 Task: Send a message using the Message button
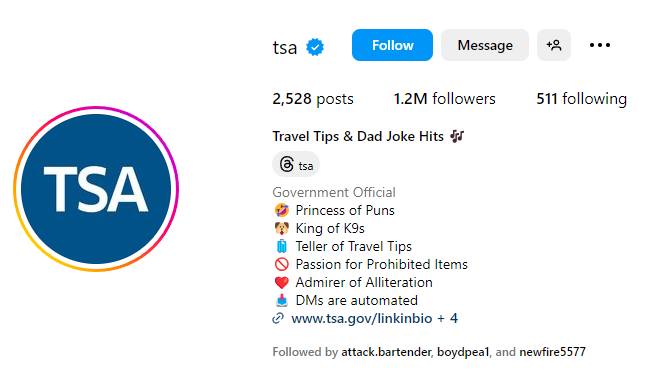tap(485, 45)
